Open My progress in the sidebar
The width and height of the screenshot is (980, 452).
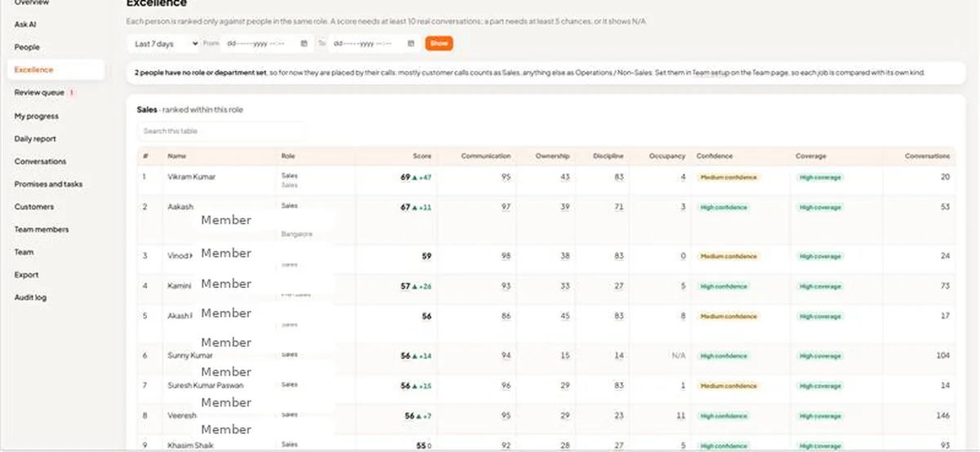pos(36,116)
